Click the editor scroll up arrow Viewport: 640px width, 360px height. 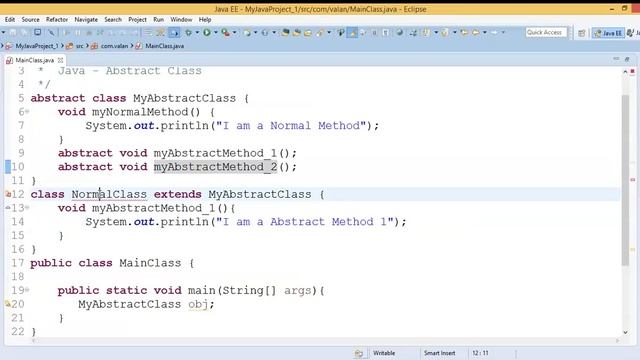pyautogui.click(x=625, y=71)
